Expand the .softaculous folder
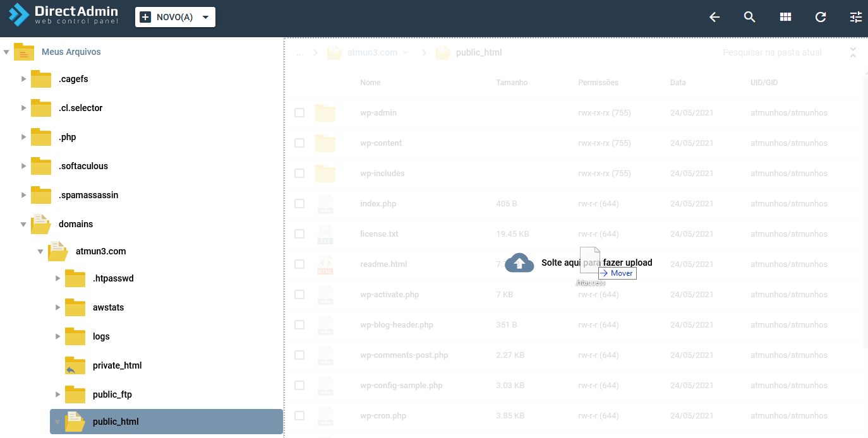The height and width of the screenshot is (438, 868). (x=23, y=166)
